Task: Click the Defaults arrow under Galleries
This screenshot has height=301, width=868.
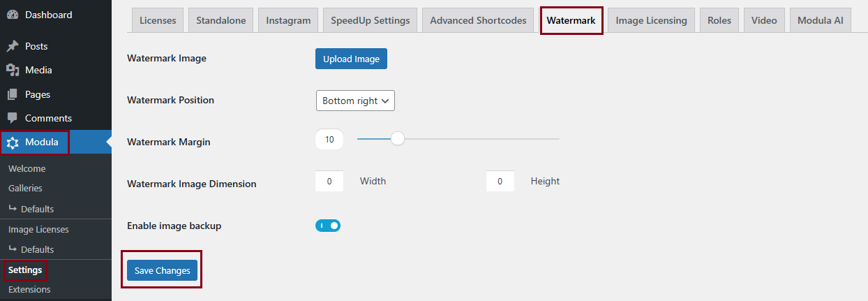Action: click(x=13, y=208)
